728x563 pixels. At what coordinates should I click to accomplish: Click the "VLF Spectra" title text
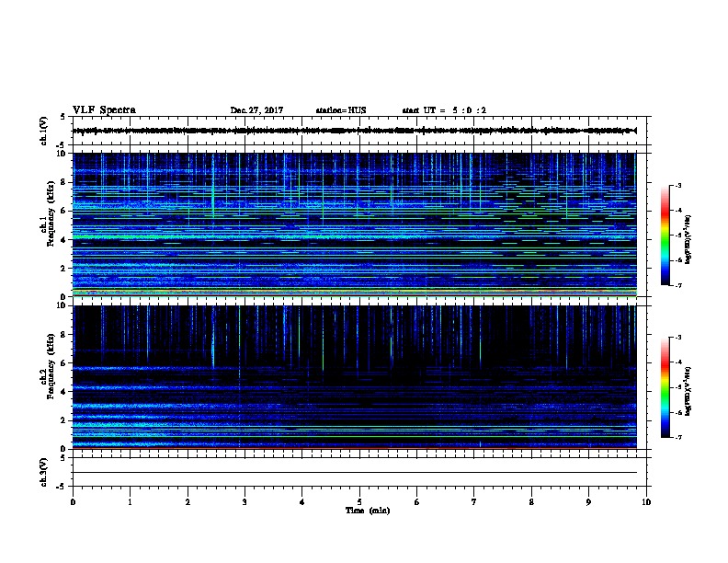point(104,110)
